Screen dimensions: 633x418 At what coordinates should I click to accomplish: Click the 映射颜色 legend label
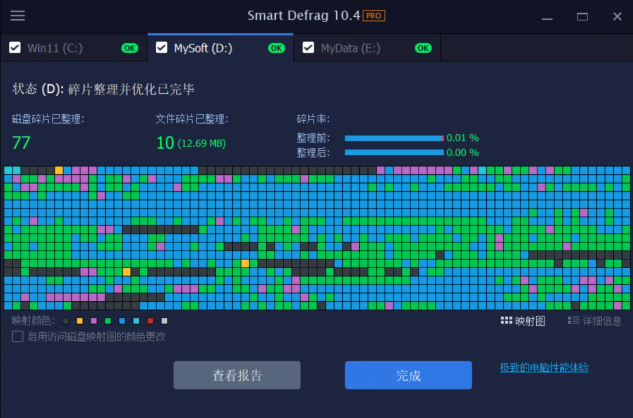[x=33, y=321]
